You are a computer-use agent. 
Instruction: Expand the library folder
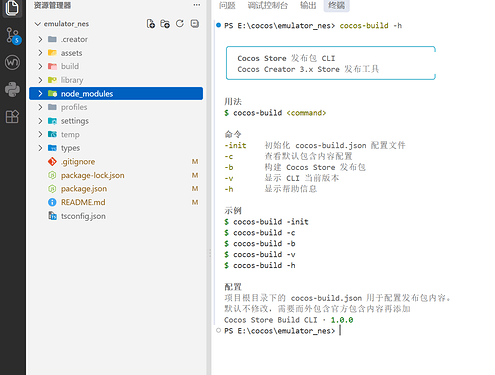coord(40,80)
